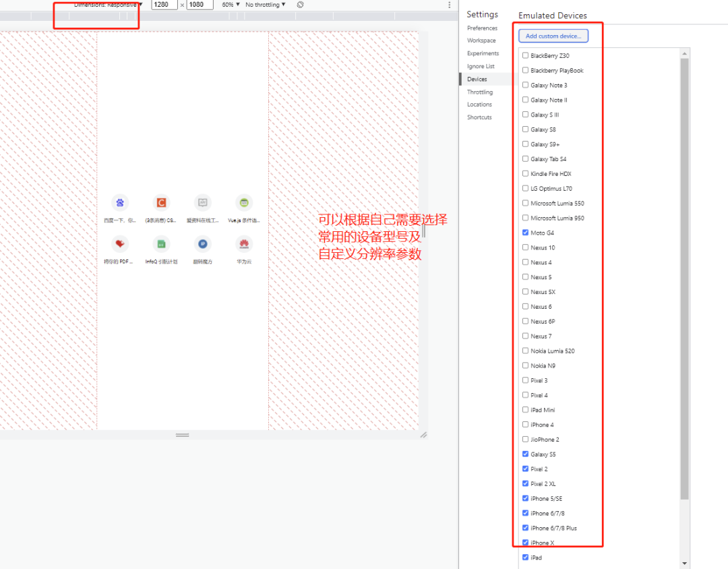Enable the Blackberry PlayBook checkbox

click(x=525, y=70)
